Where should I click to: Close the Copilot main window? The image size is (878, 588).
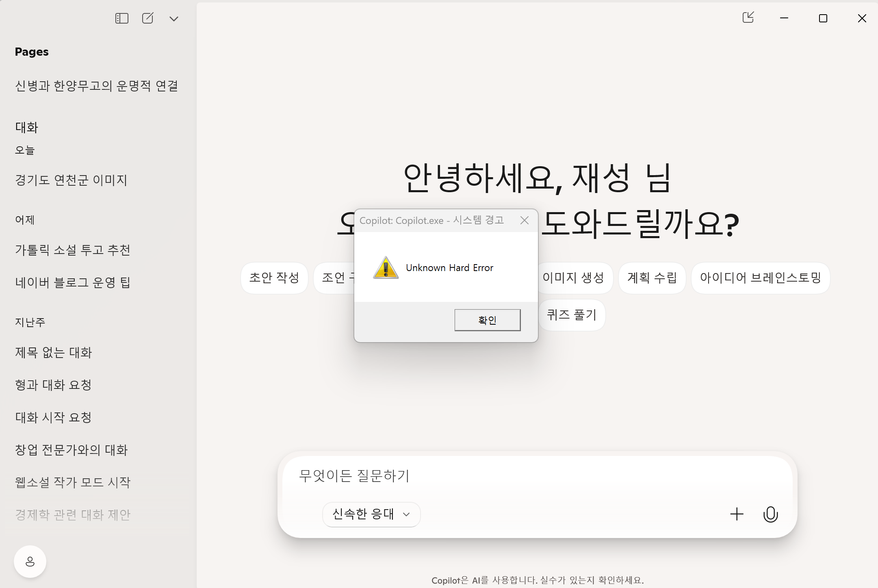click(x=862, y=18)
